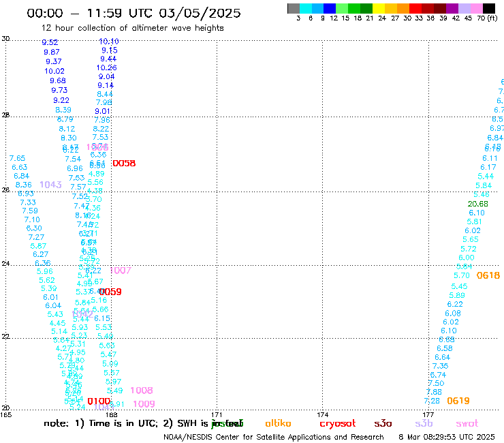The width and height of the screenshot is (504, 443).
Task: Click the yellow swatch in the color scale
Action: [379, 8]
